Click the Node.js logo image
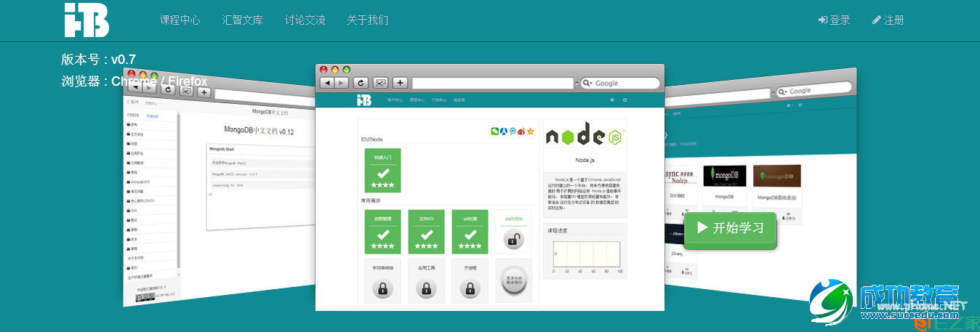The image size is (980, 332). 585,137
